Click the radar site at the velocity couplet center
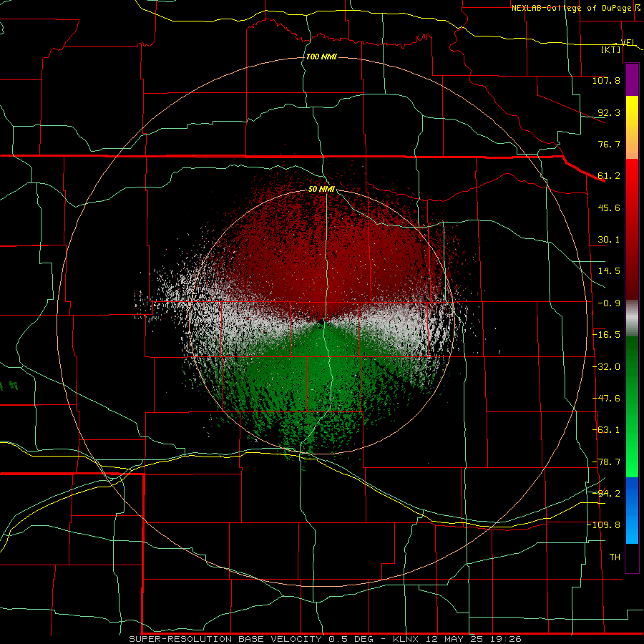This screenshot has width=644, height=644. [x=321, y=321]
